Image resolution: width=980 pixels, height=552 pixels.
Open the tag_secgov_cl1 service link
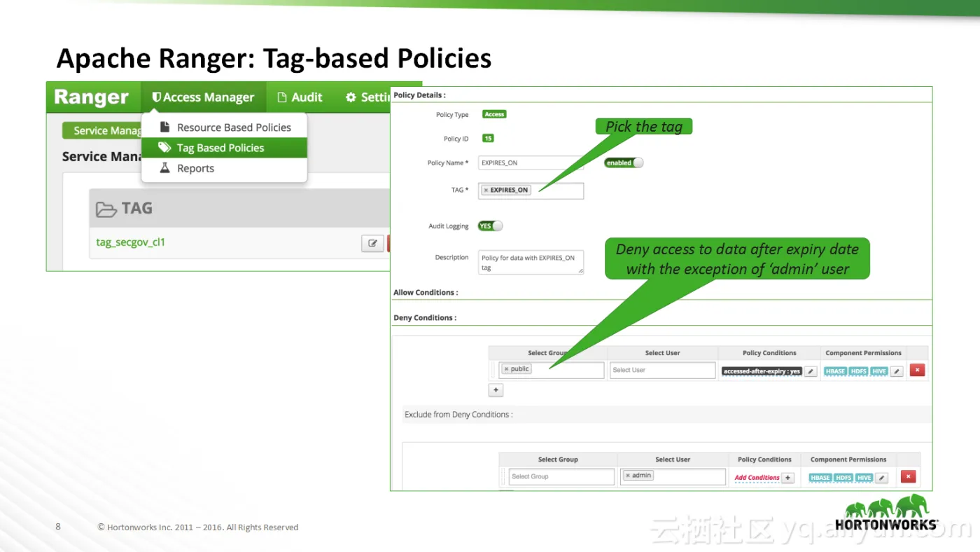click(x=130, y=242)
